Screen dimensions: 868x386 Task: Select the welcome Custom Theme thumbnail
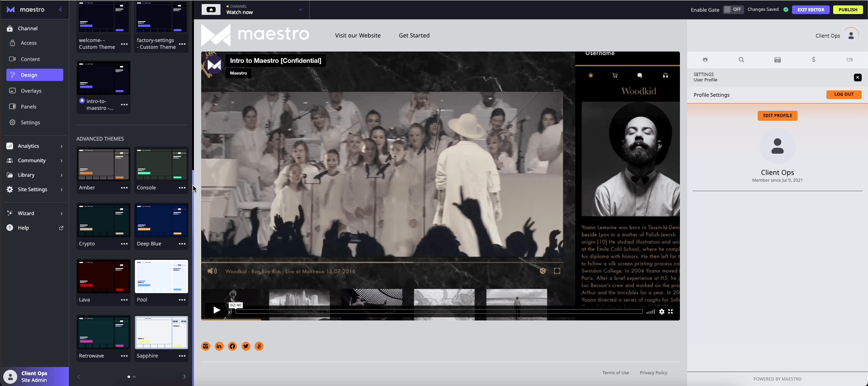[104, 17]
